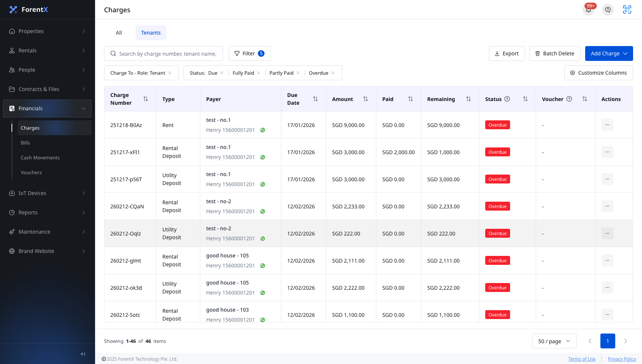The image size is (642, 364).
Task: Open actions menu for charge 251217-xFI1
Action: click(x=607, y=152)
